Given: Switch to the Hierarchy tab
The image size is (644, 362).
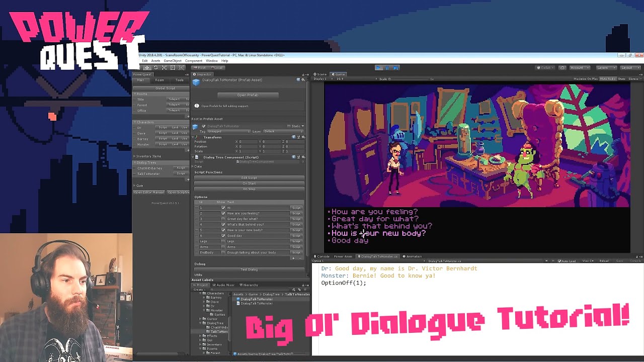Looking at the screenshot, I should click(x=249, y=285).
